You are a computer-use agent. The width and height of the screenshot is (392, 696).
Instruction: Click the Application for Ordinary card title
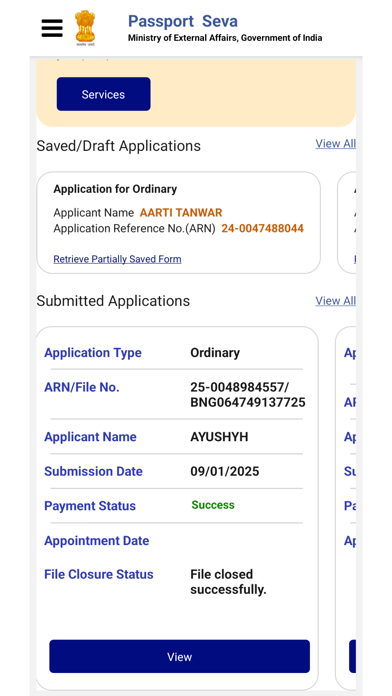[x=115, y=189]
